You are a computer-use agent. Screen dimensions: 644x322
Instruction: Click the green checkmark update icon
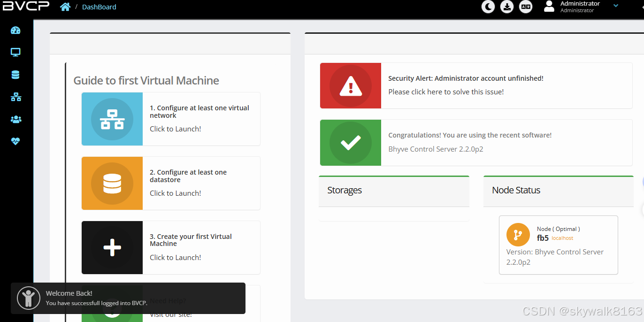pyautogui.click(x=351, y=143)
